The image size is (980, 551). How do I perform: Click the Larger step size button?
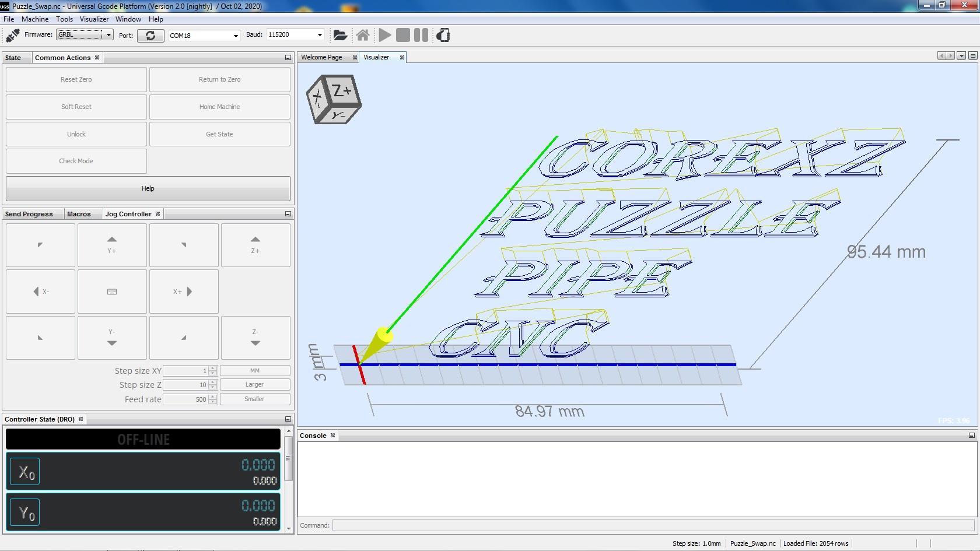(255, 385)
